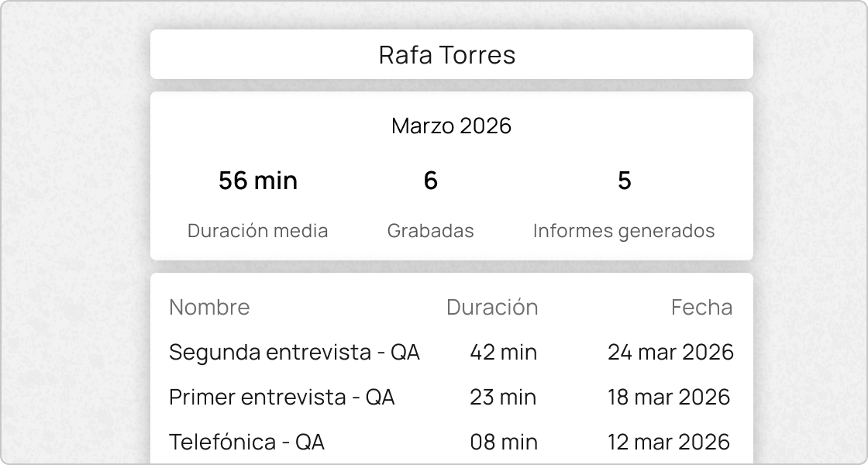
Task: Select the date 18 mar 2026
Action: click(x=669, y=397)
